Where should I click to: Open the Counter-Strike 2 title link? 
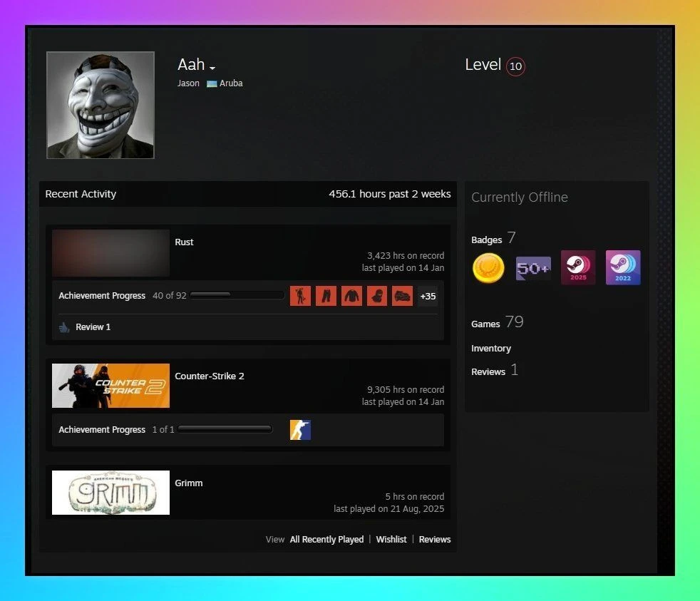(x=210, y=376)
